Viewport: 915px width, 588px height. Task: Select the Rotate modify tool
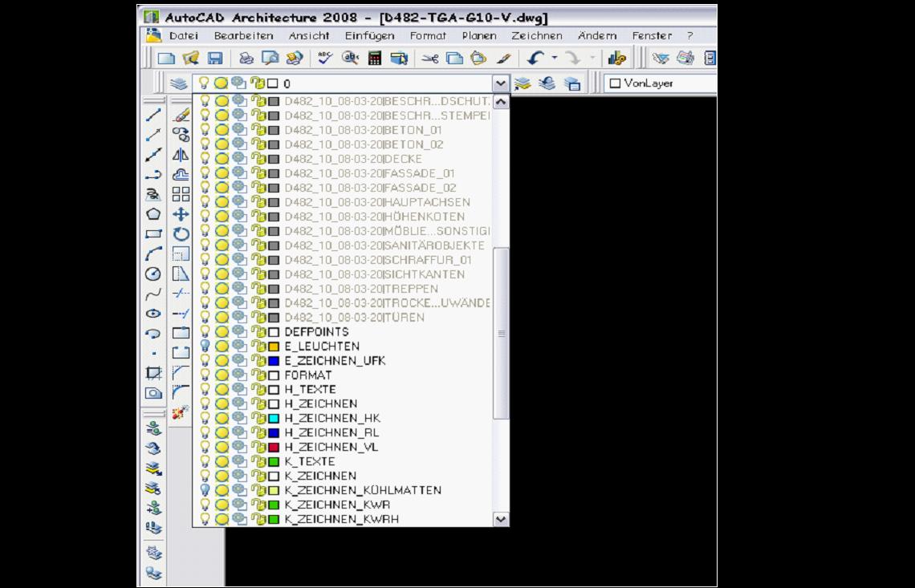point(181,234)
